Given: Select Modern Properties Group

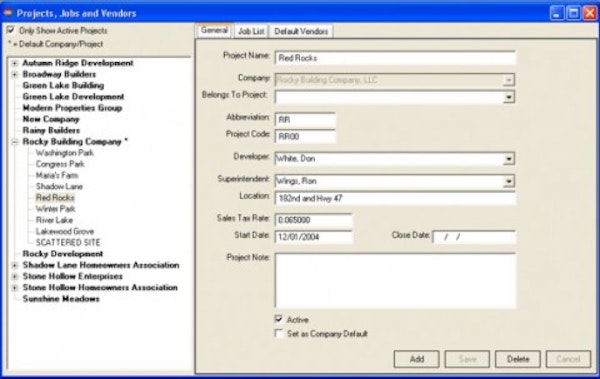Looking at the screenshot, I should (x=72, y=108).
